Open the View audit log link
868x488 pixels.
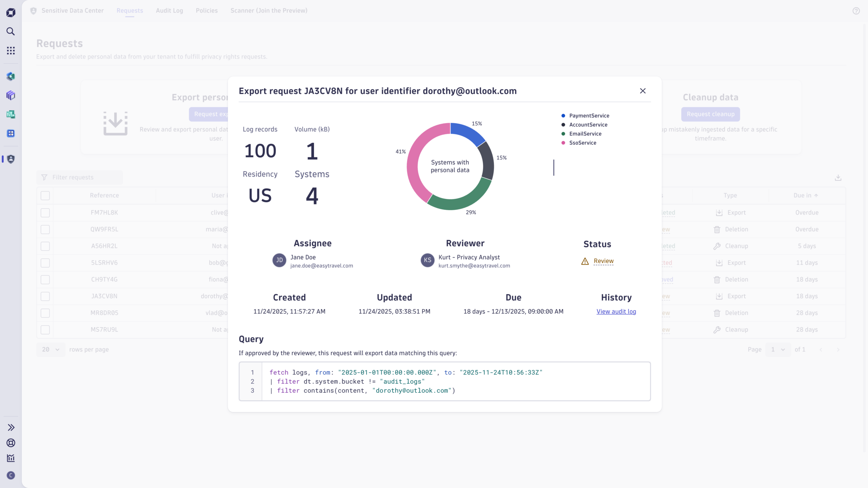click(616, 311)
